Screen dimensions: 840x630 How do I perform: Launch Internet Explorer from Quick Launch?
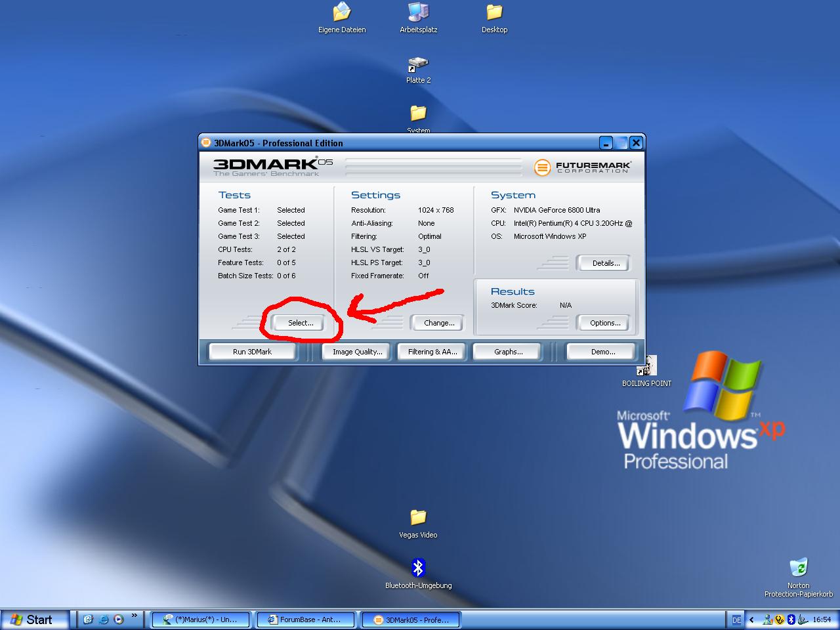pos(104,619)
